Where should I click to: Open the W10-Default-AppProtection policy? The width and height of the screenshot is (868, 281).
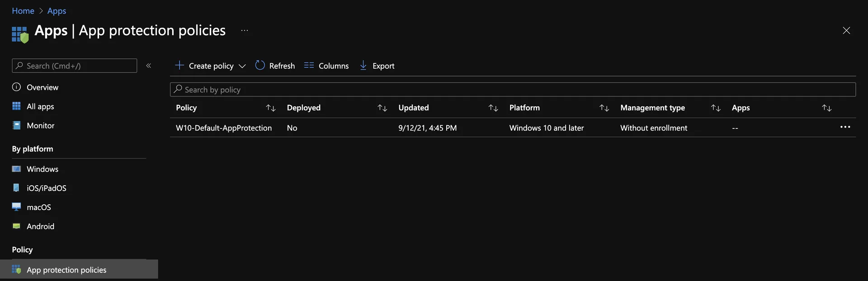tap(224, 128)
